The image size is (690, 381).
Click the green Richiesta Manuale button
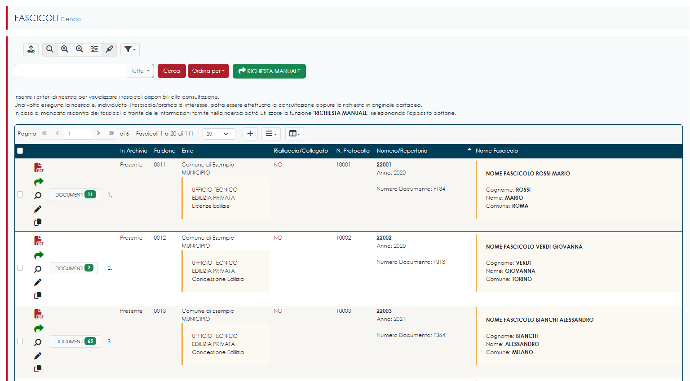click(269, 71)
